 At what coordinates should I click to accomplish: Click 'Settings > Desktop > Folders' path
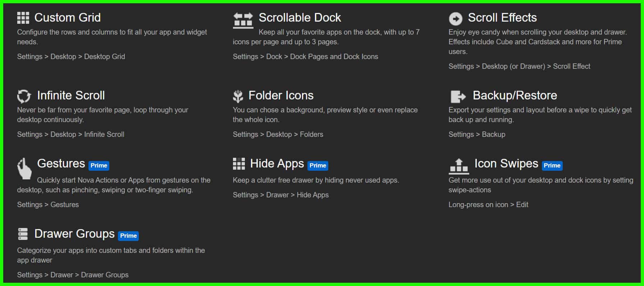(278, 134)
